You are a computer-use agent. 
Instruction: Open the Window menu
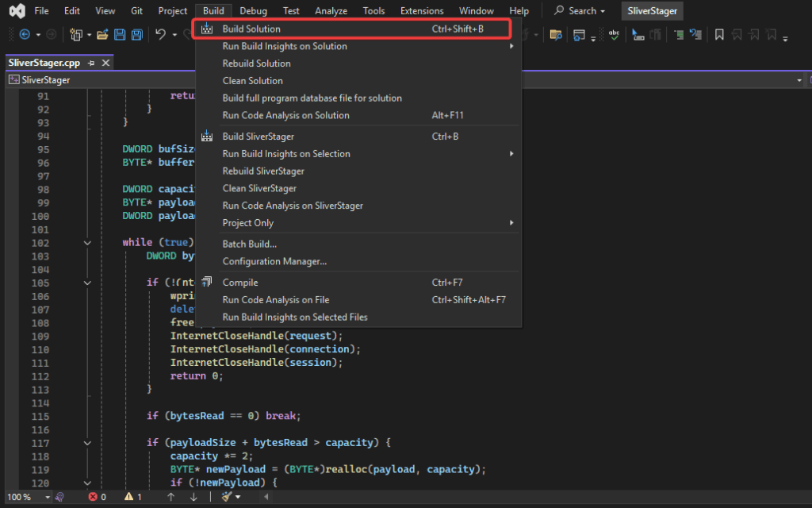coord(477,11)
